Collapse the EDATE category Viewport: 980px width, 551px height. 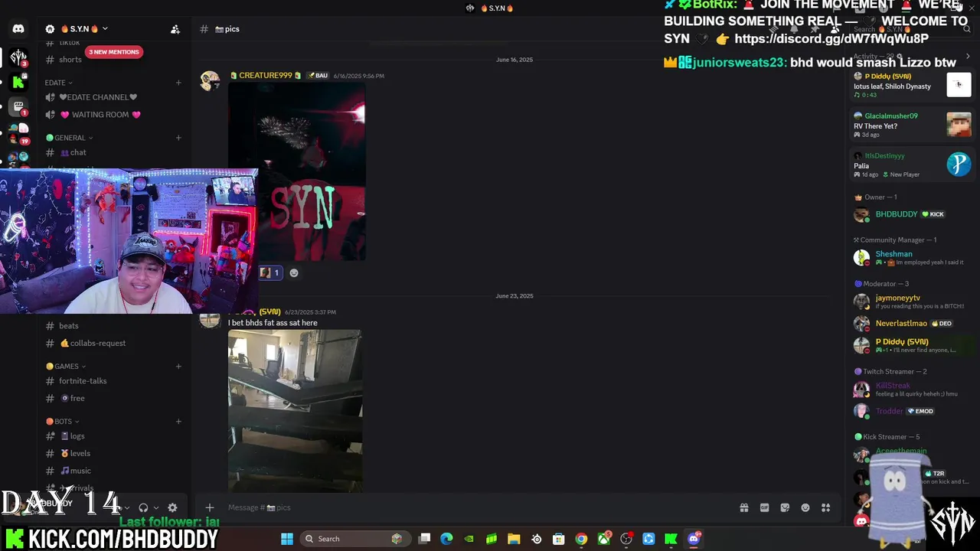point(58,83)
